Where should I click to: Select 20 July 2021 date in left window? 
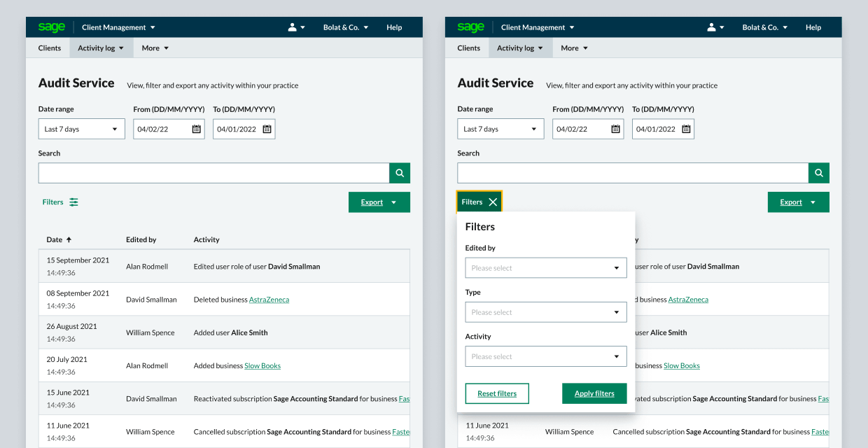[x=66, y=359]
